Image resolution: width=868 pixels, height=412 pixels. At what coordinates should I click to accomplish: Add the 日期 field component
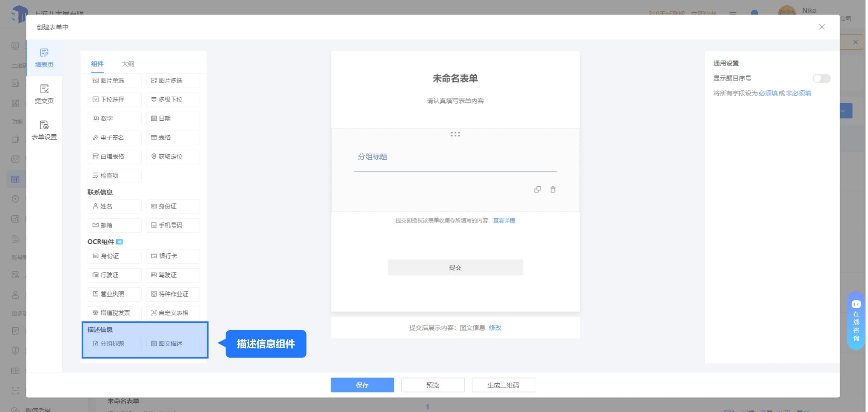(173, 118)
